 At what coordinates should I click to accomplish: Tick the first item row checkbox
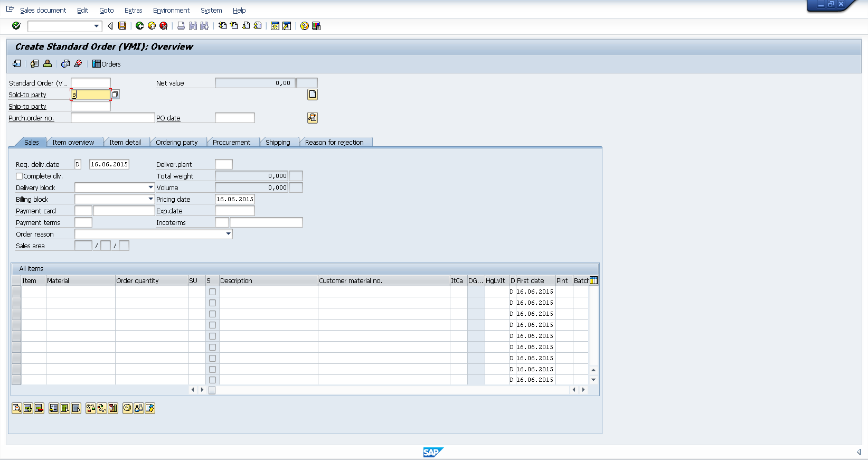coord(212,292)
